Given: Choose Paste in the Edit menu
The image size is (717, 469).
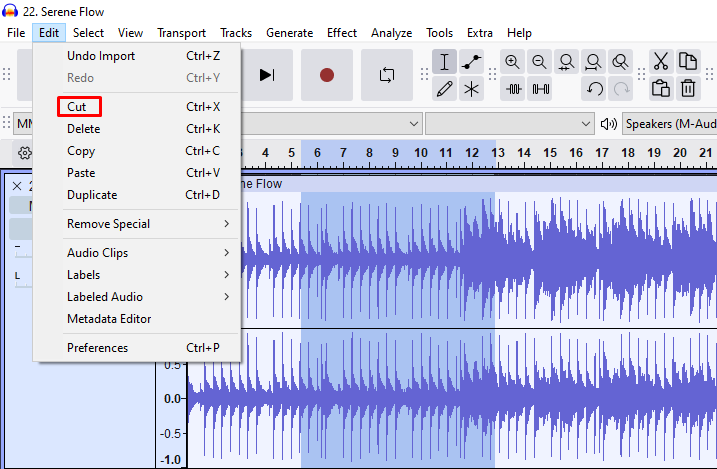Looking at the screenshot, I should pos(137,173).
